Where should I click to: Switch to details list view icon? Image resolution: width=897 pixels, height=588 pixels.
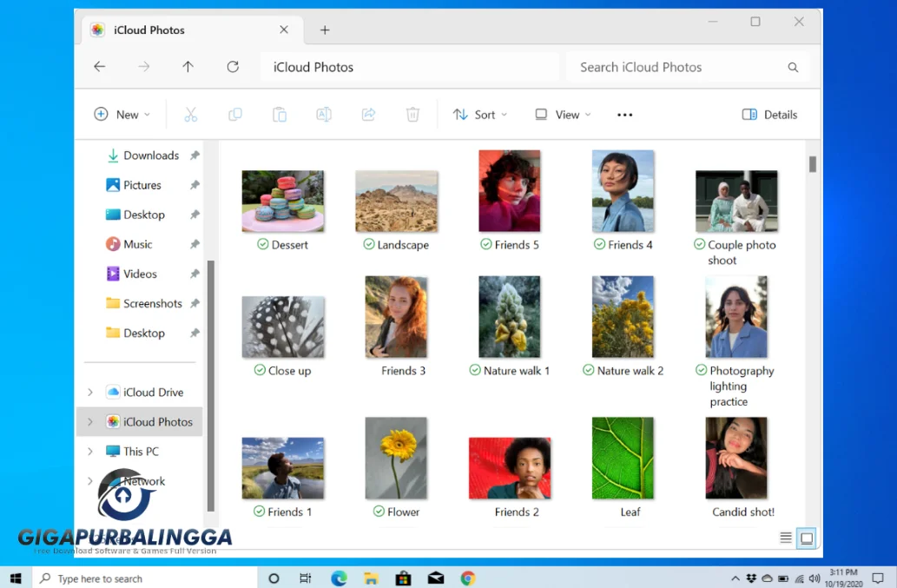coord(786,538)
